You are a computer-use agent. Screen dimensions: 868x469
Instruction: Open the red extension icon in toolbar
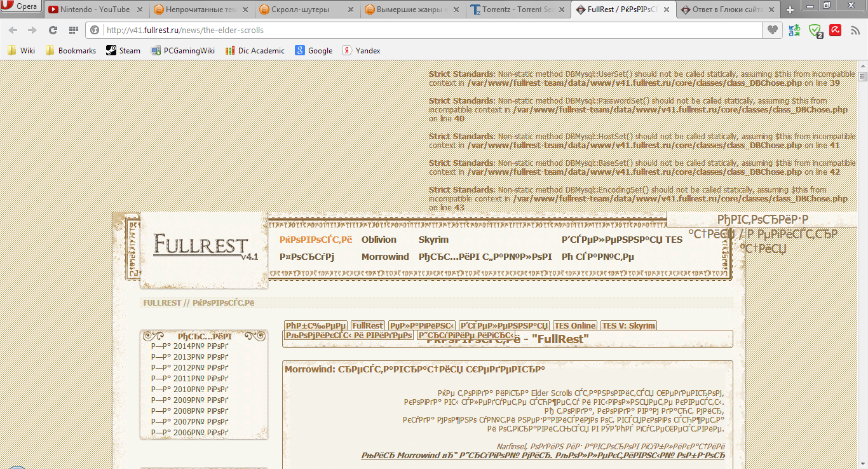pyautogui.click(x=836, y=30)
